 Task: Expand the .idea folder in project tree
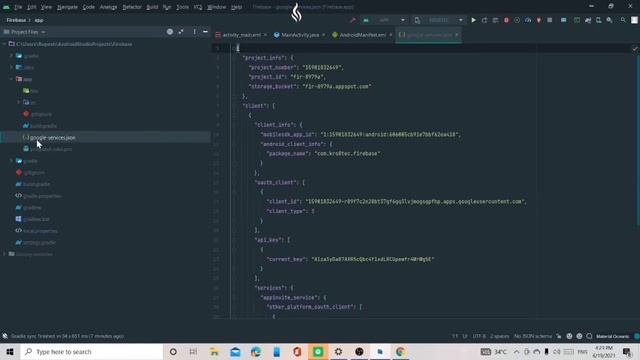[11, 67]
